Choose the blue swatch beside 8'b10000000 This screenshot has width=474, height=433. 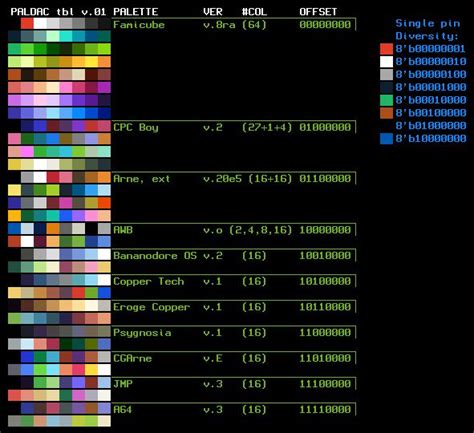386,139
